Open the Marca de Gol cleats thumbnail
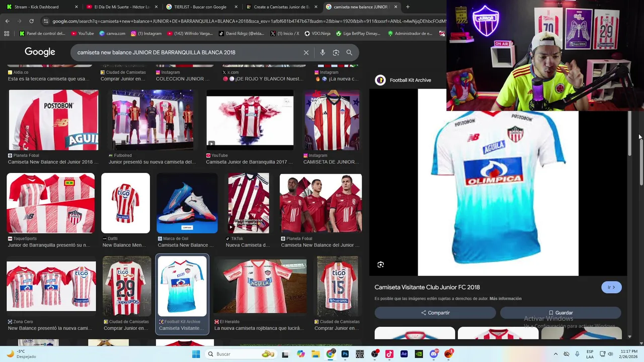The height and width of the screenshot is (362, 644). 187,203
